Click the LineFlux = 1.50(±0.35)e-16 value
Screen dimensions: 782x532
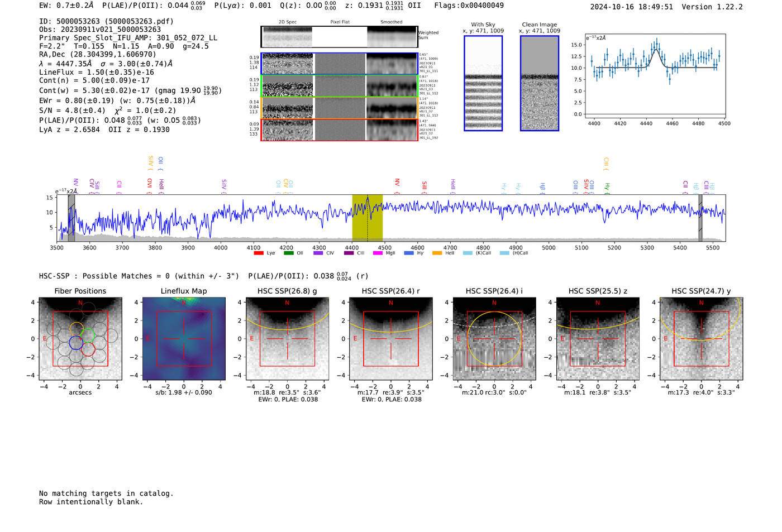tap(97, 72)
